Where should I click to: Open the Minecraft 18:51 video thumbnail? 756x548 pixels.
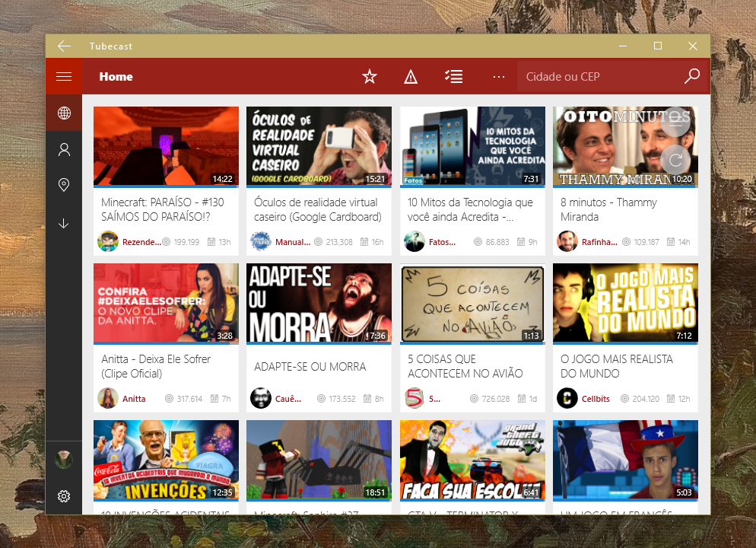click(x=319, y=460)
